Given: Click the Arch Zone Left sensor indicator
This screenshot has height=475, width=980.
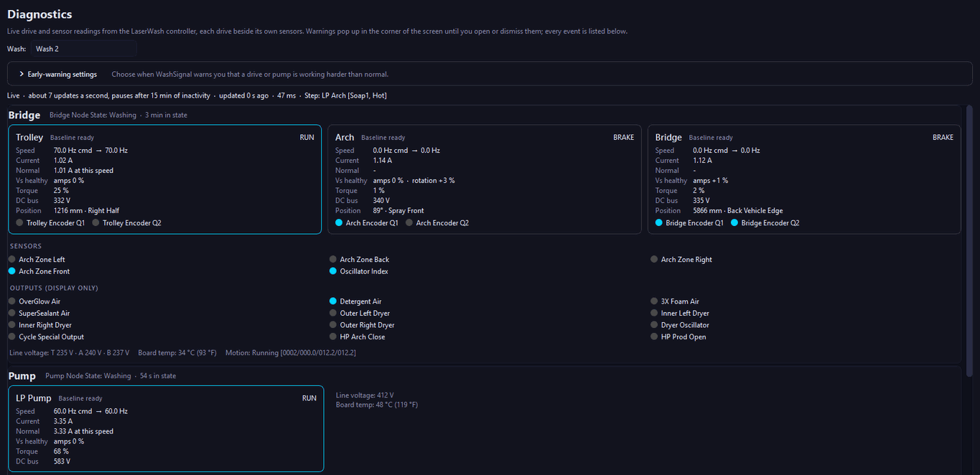Looking at the screenshot, I should pos(12,259).
